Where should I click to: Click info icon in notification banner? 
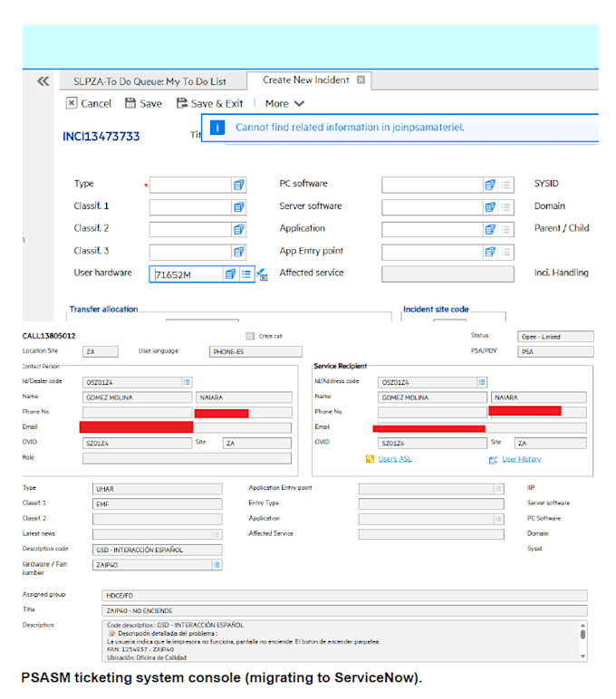[217, 128]
